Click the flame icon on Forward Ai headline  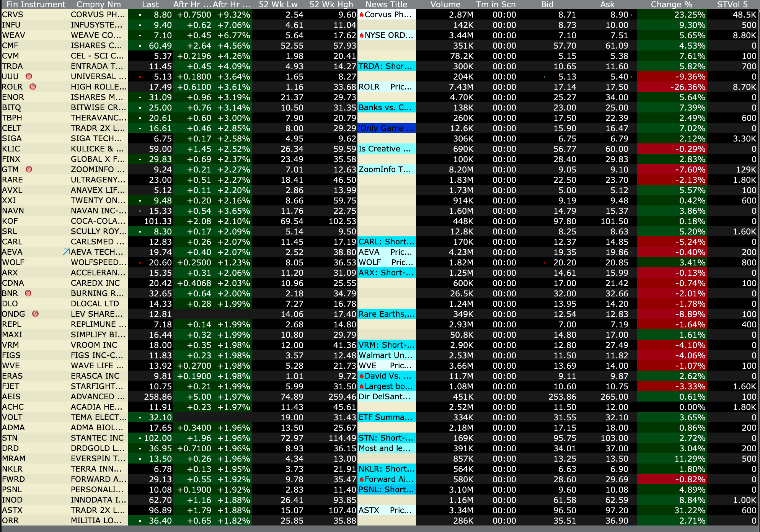(x=362, y=480)
